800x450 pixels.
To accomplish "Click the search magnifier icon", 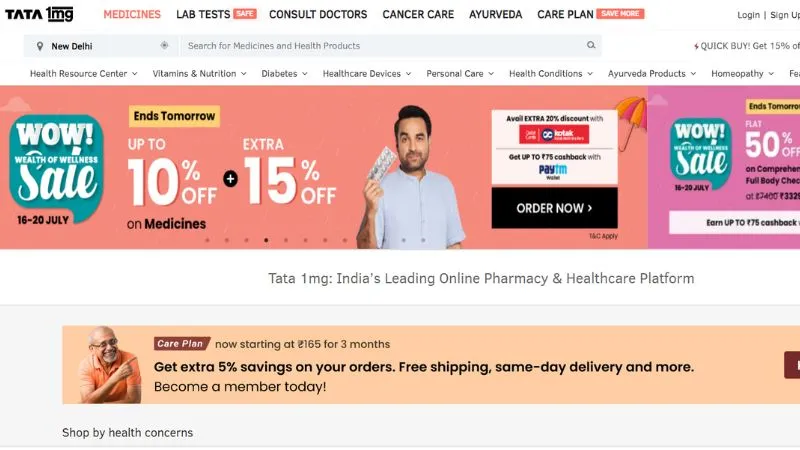I will coord(591,45).
